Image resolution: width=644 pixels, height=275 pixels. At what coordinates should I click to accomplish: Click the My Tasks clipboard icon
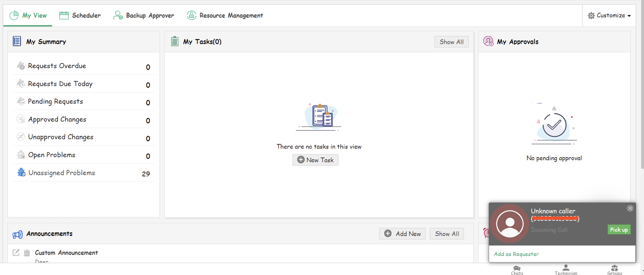tap(175, 41)
